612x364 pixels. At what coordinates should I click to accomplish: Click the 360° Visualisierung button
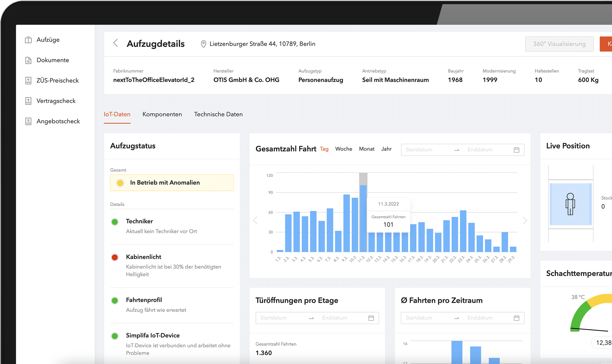559,44
